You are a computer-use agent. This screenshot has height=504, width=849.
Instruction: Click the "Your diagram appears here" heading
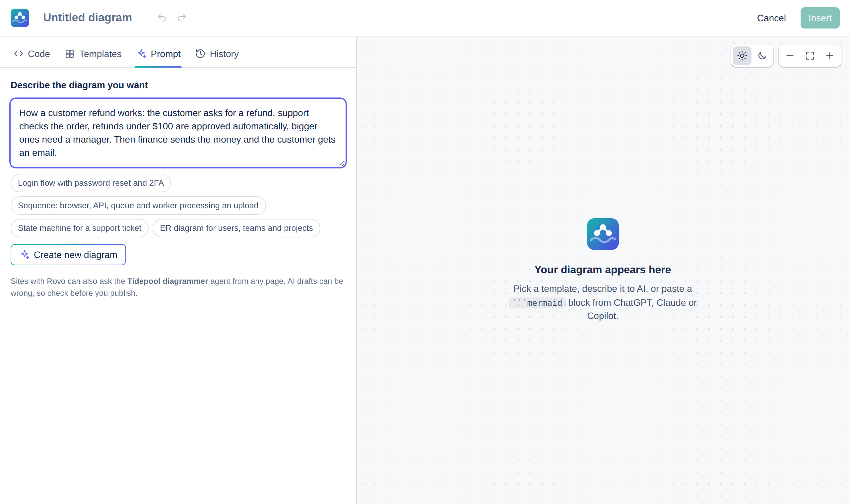click(x=603, y=270)
